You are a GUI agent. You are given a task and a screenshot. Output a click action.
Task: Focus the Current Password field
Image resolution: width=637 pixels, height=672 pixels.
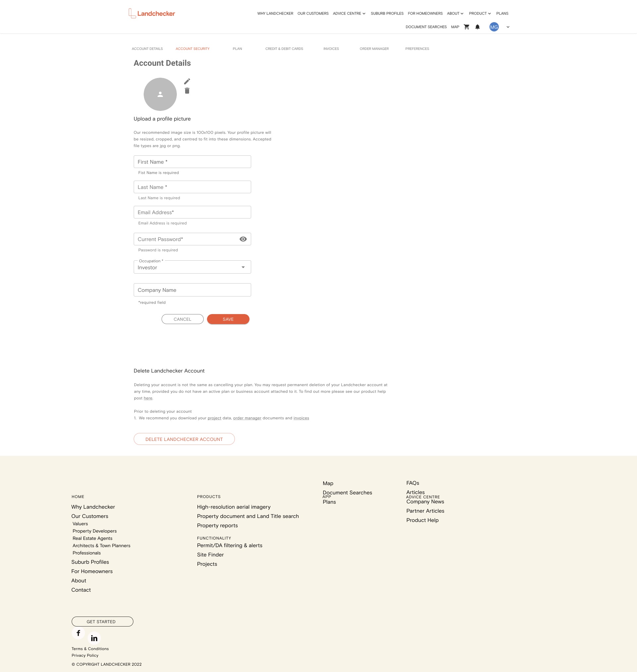coord(192,239)
